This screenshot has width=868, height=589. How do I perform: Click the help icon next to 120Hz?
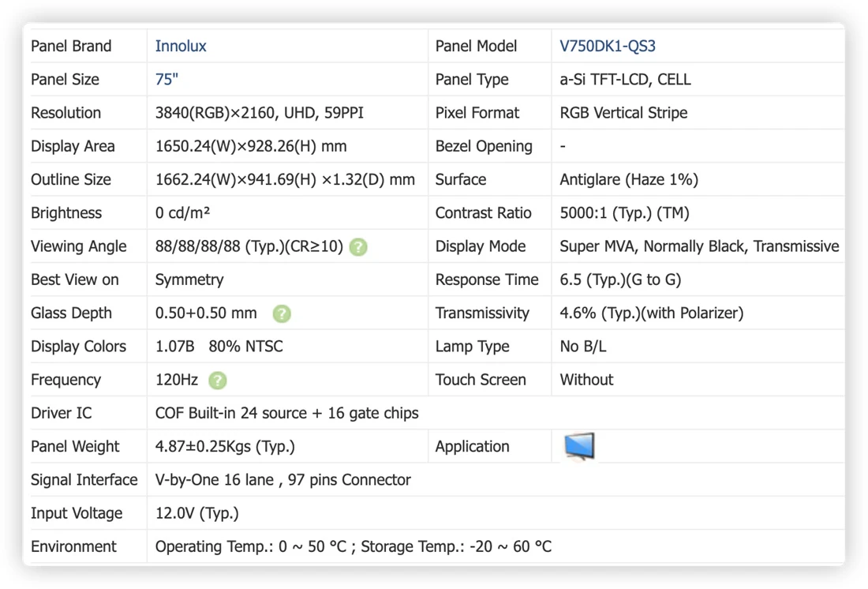pyautogui.click(x=218, y=380)
